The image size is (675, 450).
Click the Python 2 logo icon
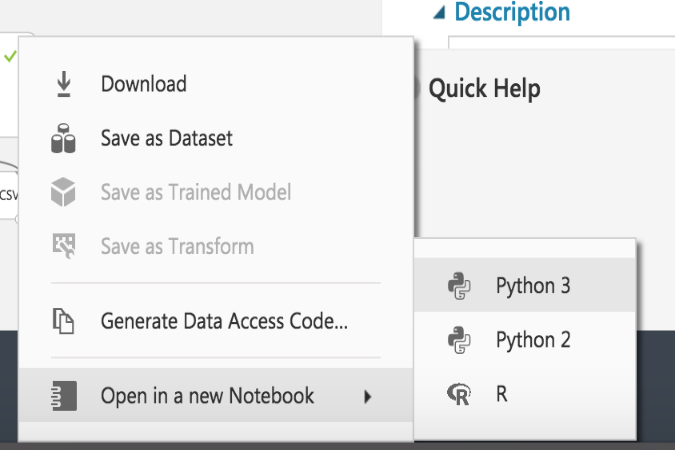[x=460, y=340]
